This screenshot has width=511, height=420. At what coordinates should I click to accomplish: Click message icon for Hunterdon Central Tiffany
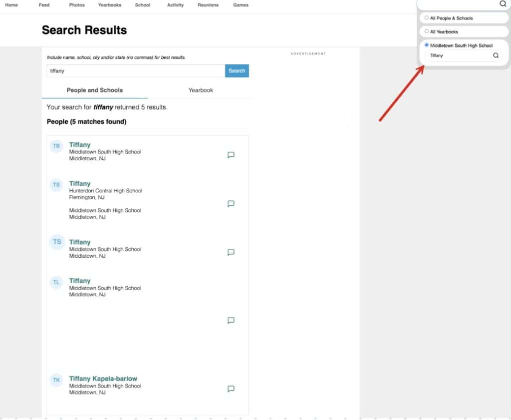(x=231, y=204)
